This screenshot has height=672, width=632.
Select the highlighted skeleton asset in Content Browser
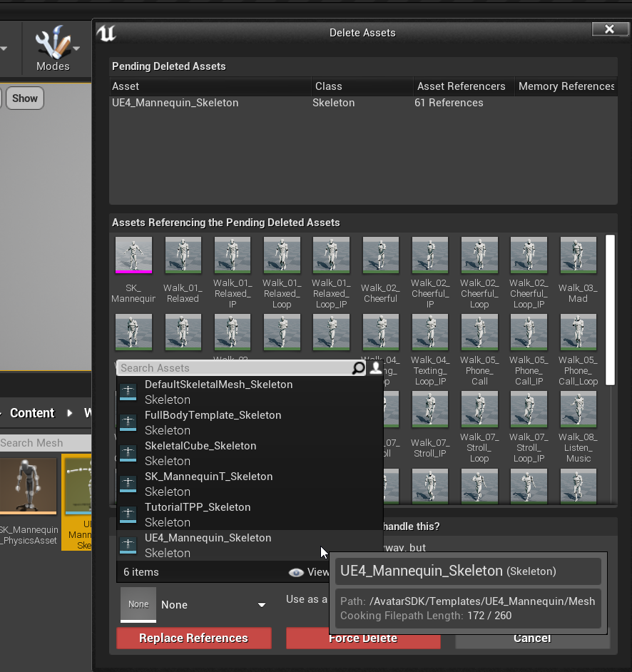(x=77, y=502)
